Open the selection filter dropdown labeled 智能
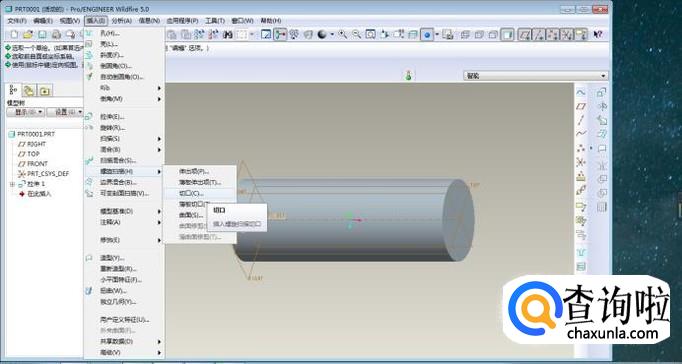682x364 pixels. click(535, 76)
